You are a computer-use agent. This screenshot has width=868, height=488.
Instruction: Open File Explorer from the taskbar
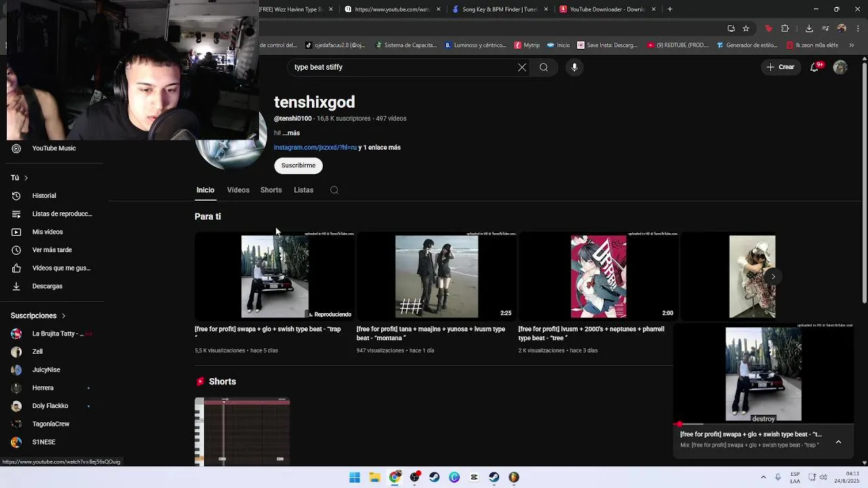pos(374,477)
